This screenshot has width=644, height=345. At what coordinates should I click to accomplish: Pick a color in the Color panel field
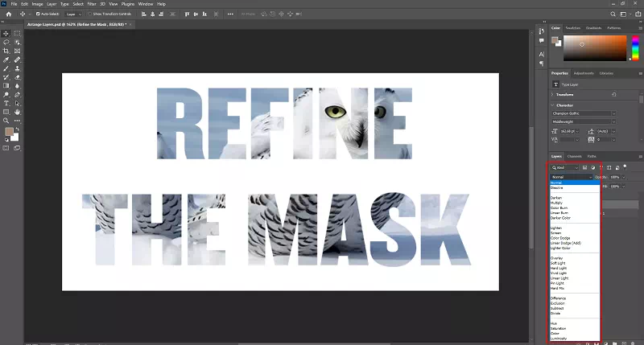595,48
